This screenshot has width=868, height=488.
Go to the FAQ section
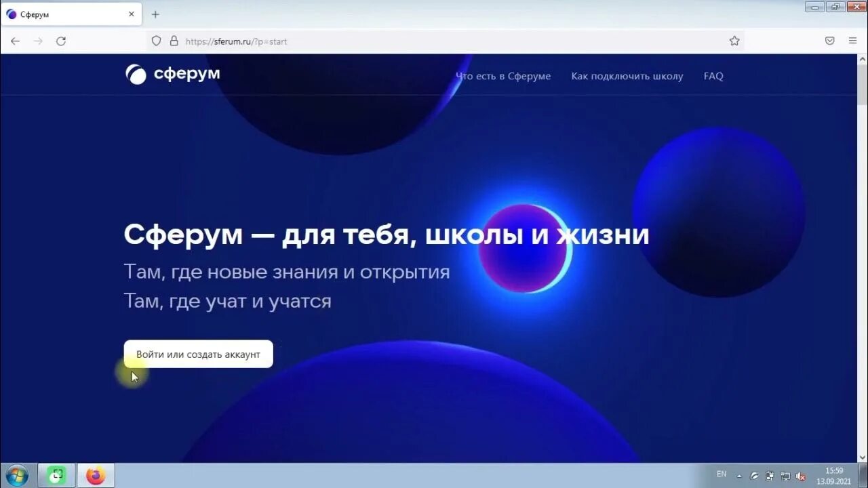pyautogui.click(x=713, y=76)
